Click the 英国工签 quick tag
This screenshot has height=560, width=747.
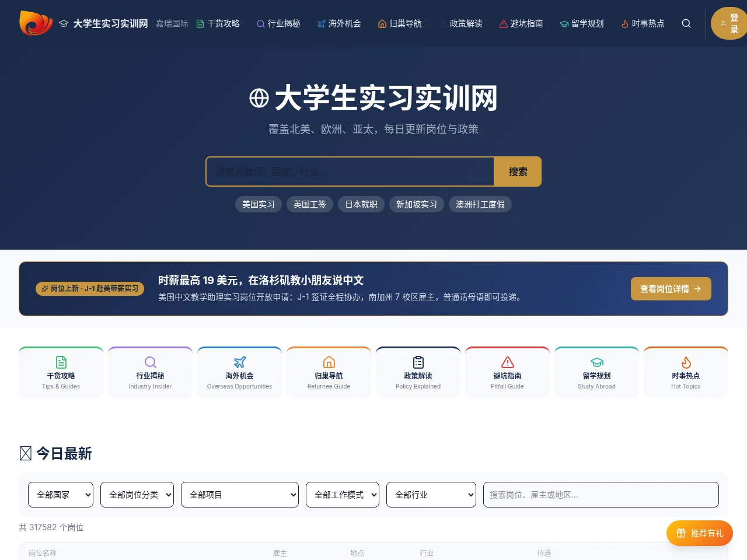310,204
